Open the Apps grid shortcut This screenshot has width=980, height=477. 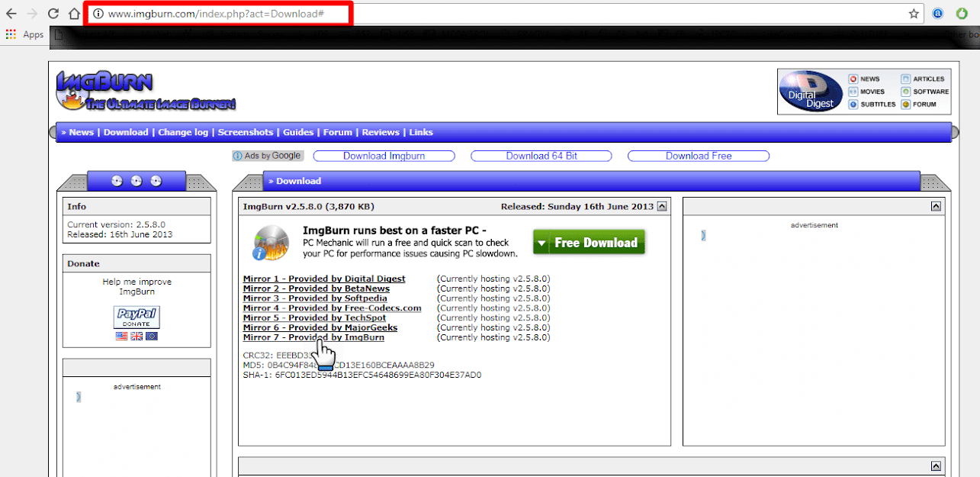(11, 34)
